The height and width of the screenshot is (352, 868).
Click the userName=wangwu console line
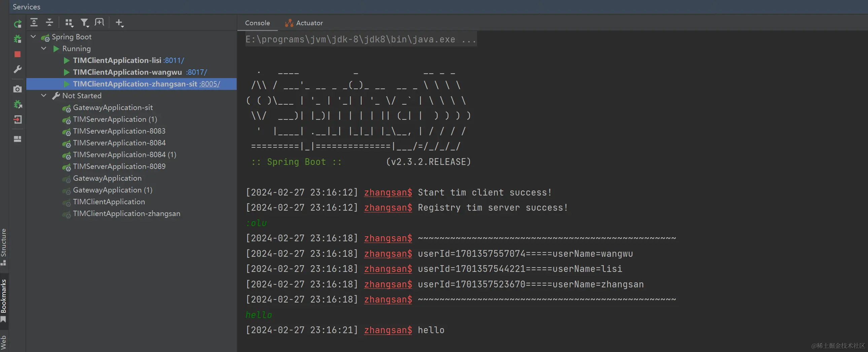525,254
